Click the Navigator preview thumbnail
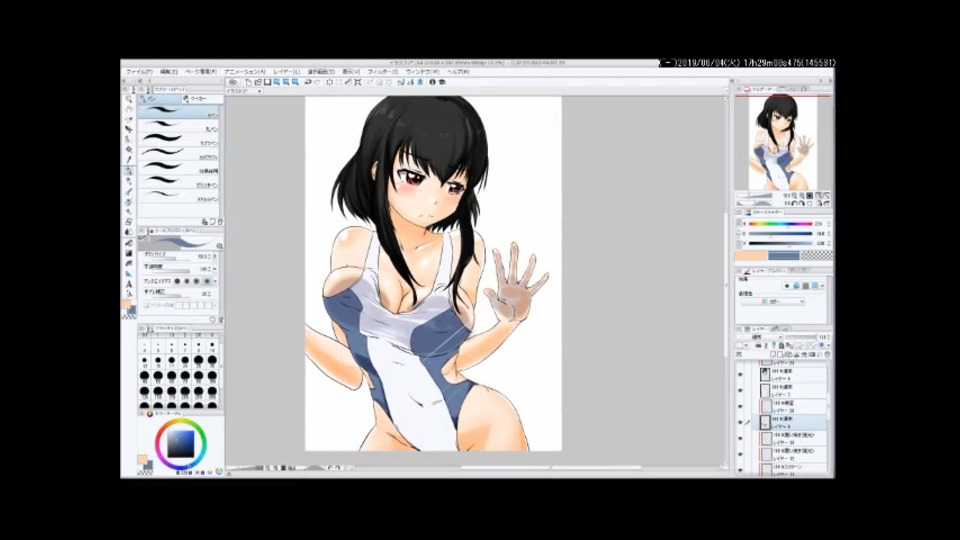 [x=782, y=142]
